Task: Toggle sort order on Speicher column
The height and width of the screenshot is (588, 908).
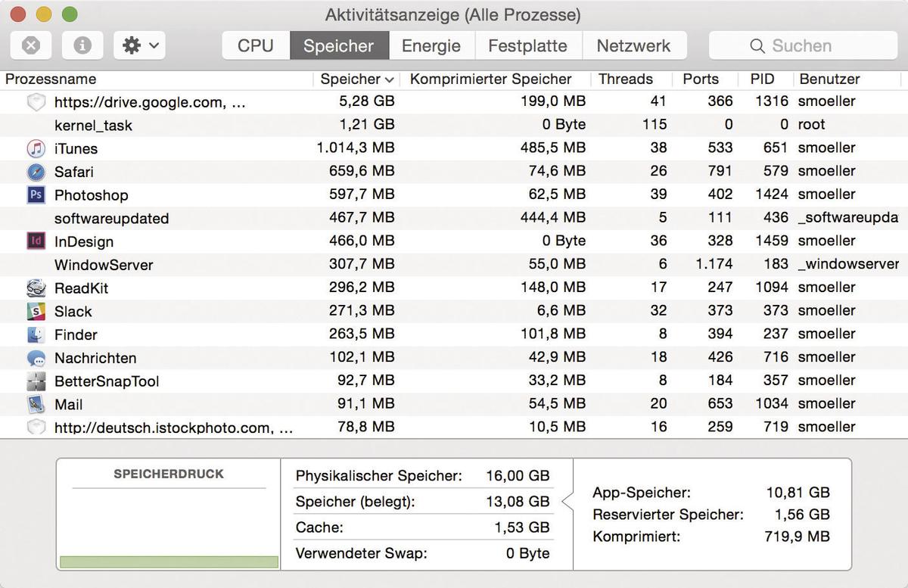Action: 356,79
